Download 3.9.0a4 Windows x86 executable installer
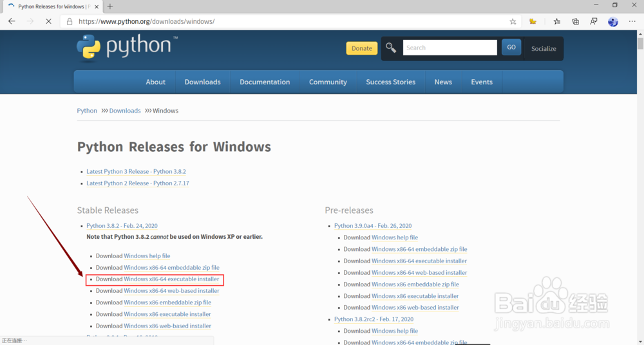 [x=415, y=295]
